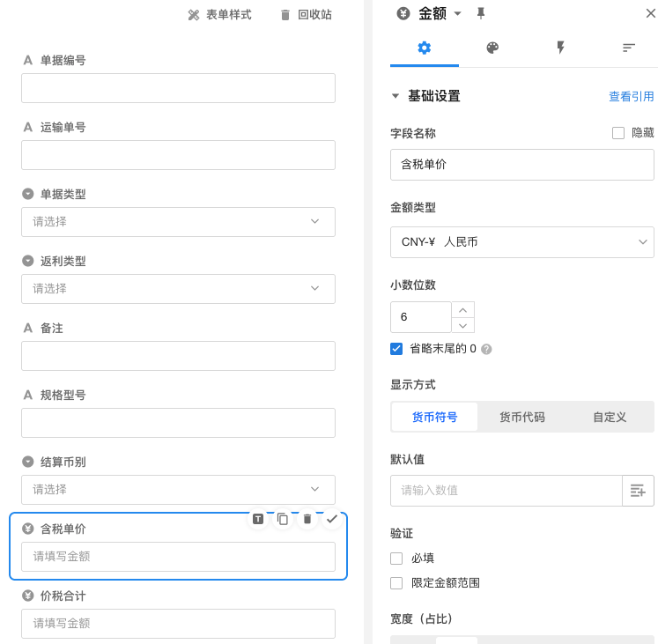Open the 表单样式 form style settings
The image size is (658, 644).
(x=219, y=15)
